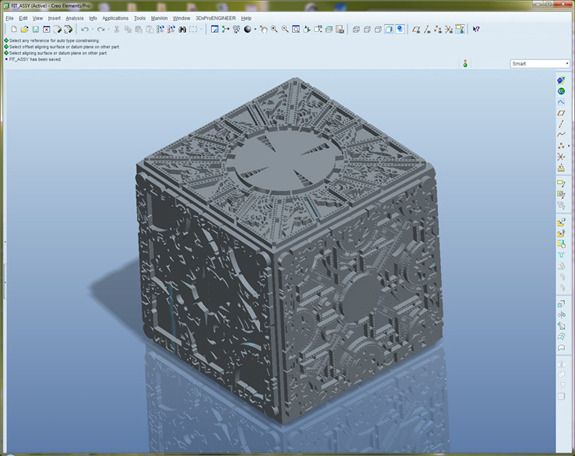
Task: Click the 'has been saved' message line
Action: click(x=35, y=59)
